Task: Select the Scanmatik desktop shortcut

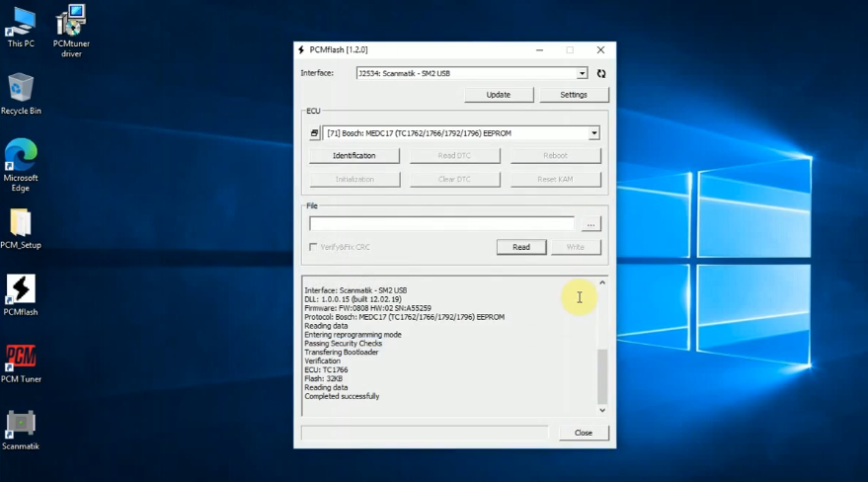Action: pos(21,430)
